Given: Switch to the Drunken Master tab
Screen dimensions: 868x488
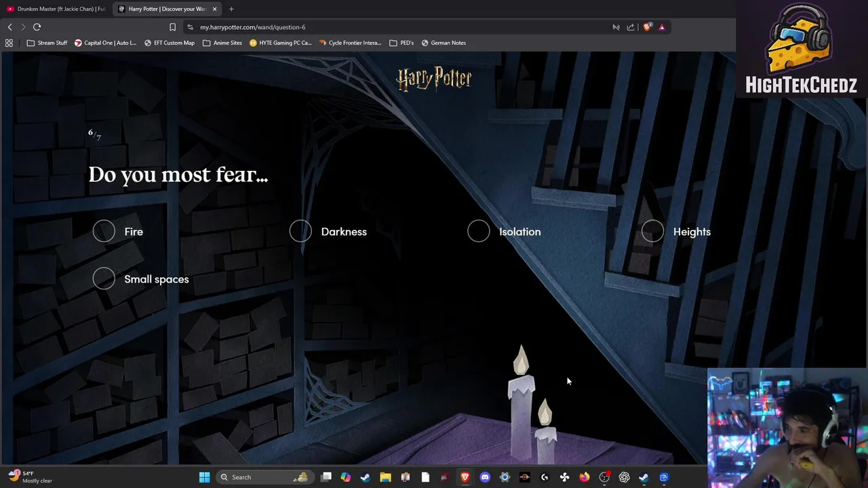Looking at the screenshot, I should coord(56,9).
